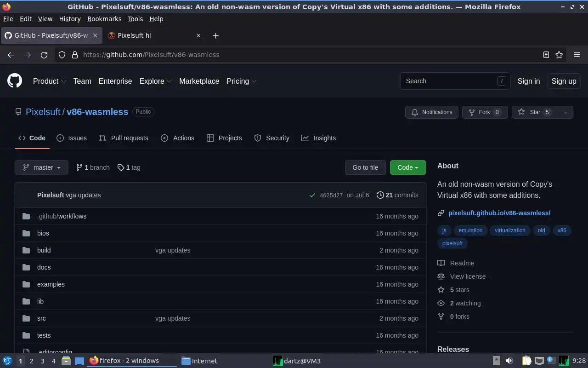This screenshot has width=588, height=368.
Task: Open the Tools menu
Action: [x=135, y=19]
